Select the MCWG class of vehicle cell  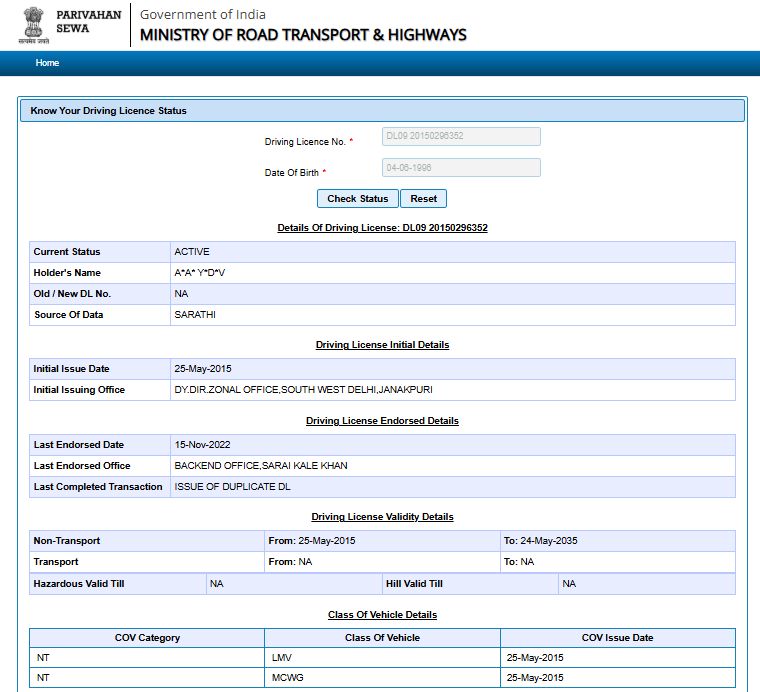286,678
